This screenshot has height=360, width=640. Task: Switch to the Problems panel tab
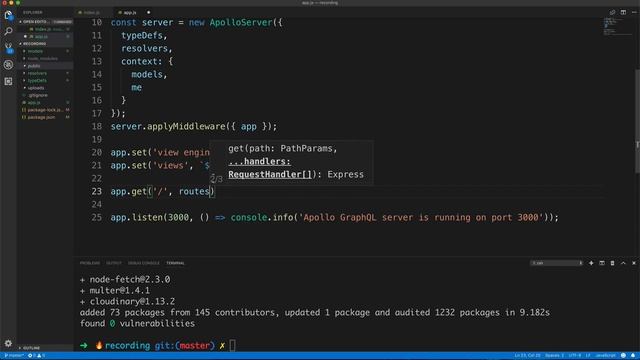point(90,263)
